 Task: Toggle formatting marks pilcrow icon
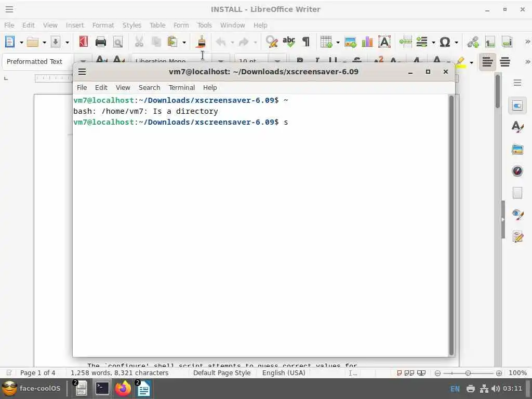pos(306,42)
